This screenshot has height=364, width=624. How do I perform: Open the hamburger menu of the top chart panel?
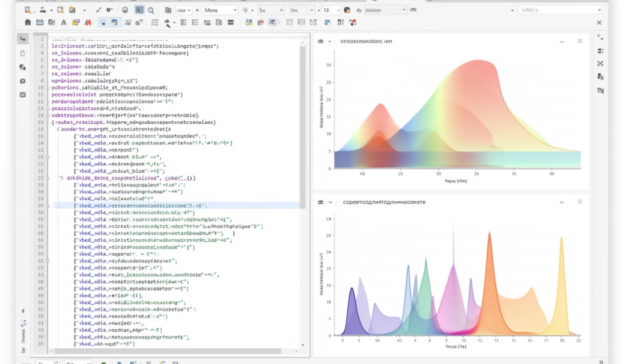(x=580, y=41)
